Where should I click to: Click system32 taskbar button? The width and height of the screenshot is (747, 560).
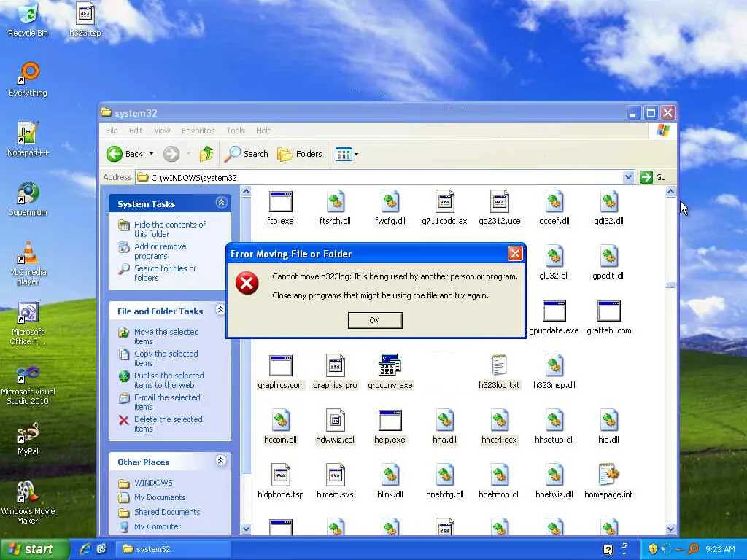click(x=174, y=549)
